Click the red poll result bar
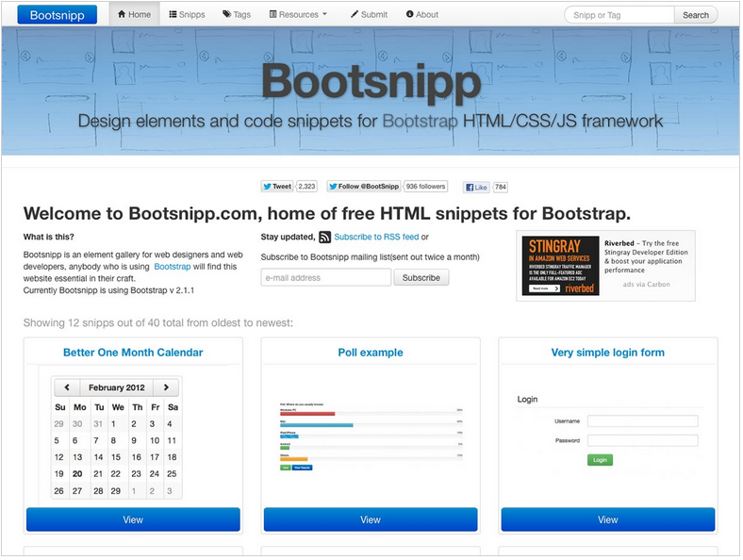This screenshot has width=743, height=560. click(x=307, y=414)
